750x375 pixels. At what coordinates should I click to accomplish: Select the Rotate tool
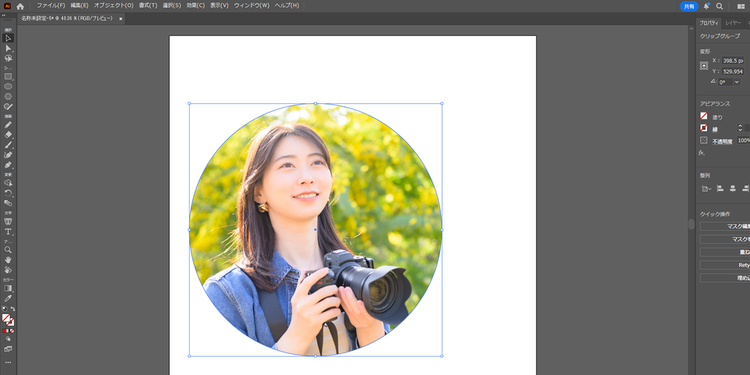coord(8,193)
